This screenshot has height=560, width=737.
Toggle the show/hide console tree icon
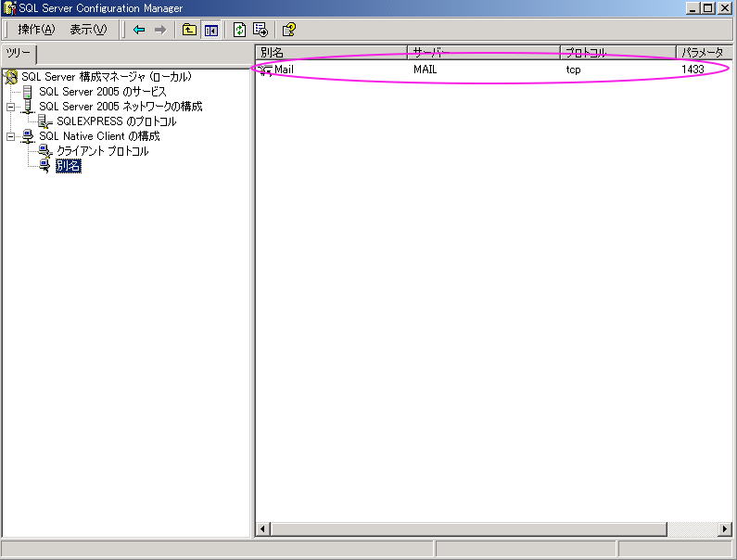(210, 30)
